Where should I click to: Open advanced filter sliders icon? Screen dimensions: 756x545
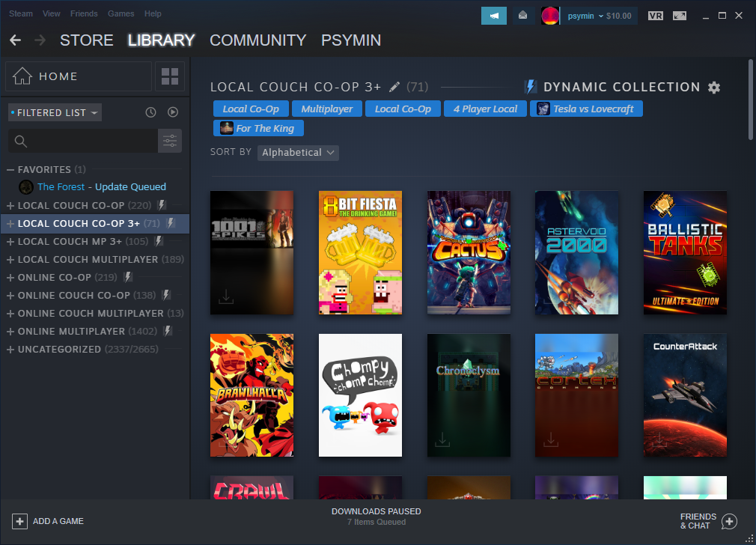tap(170, 141)
